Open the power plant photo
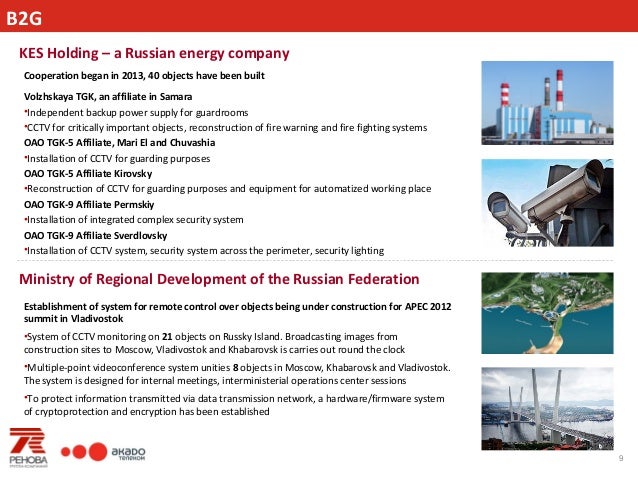638x479 pixels. point(547,103)
